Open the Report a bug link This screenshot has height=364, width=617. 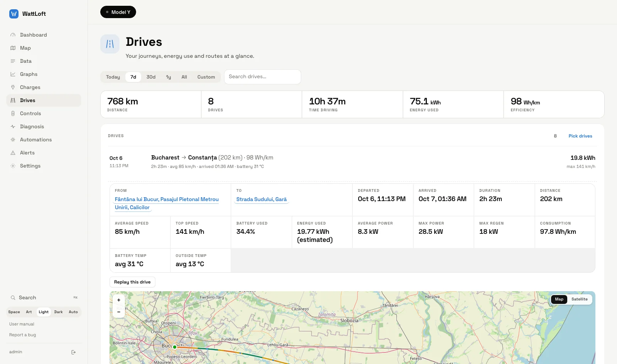pos(22,335)
